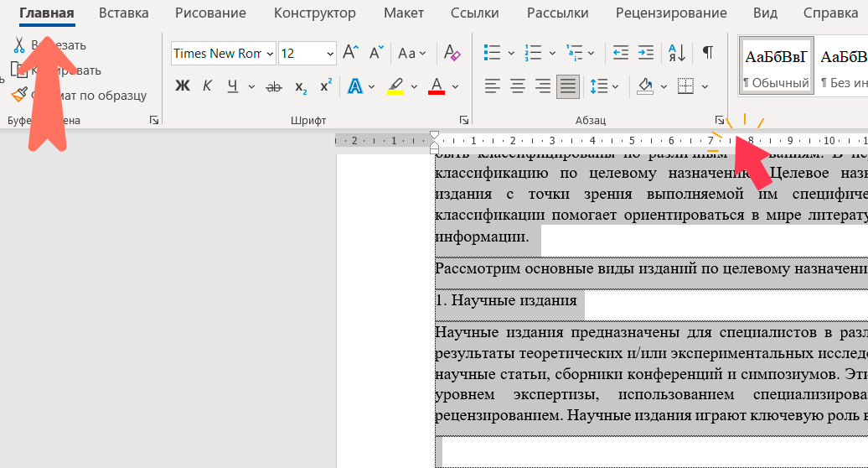Expand the bullet library dropdown arrow
Screen dimensions: 868x468
point(510,53)
